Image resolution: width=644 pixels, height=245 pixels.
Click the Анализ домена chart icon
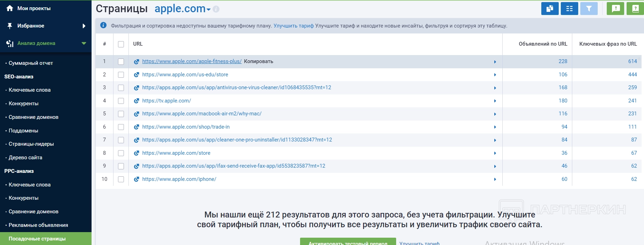click(10, 43)
